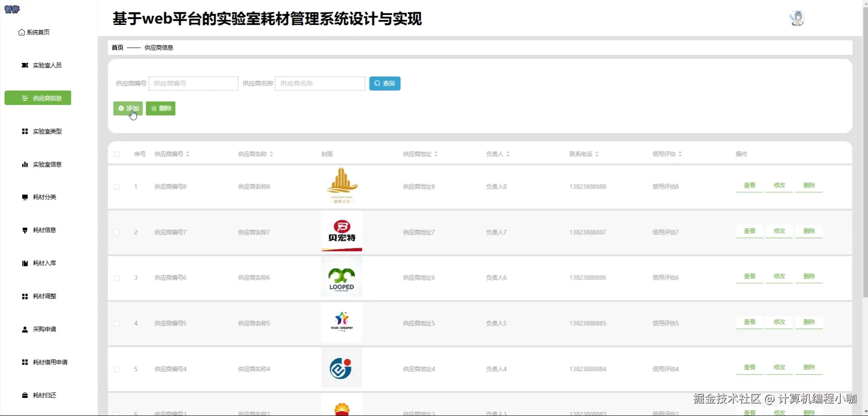Click the 负责人4 cell
The height and width of the screenshot is (416, 868).
pos(496,369)
